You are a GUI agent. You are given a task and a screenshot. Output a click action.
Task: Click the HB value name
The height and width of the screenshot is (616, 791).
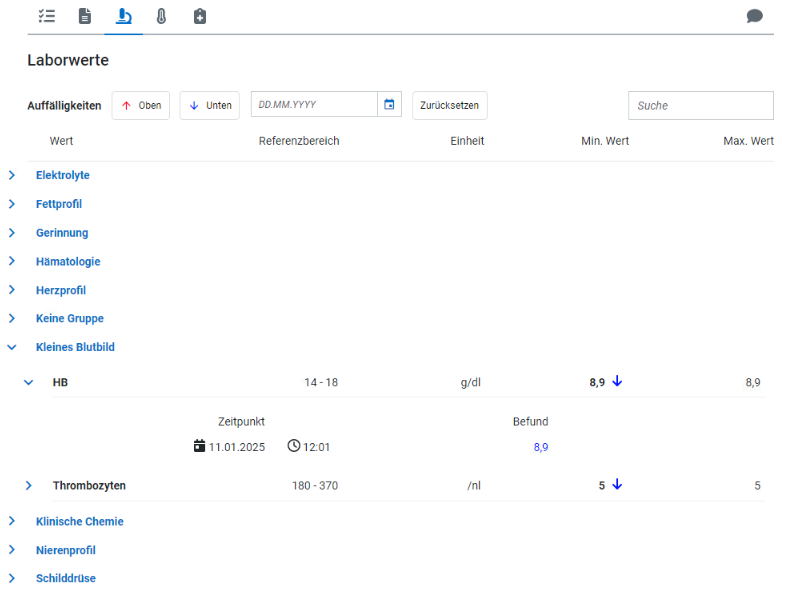[60, 382]
